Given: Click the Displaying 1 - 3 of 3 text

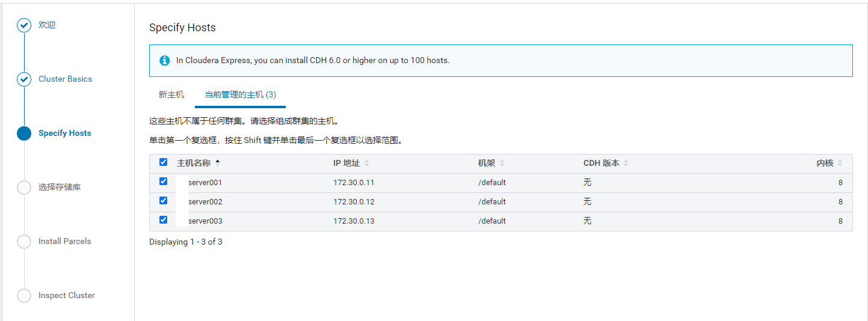Looking at the screenshot, I should click(x=186, y=242).
